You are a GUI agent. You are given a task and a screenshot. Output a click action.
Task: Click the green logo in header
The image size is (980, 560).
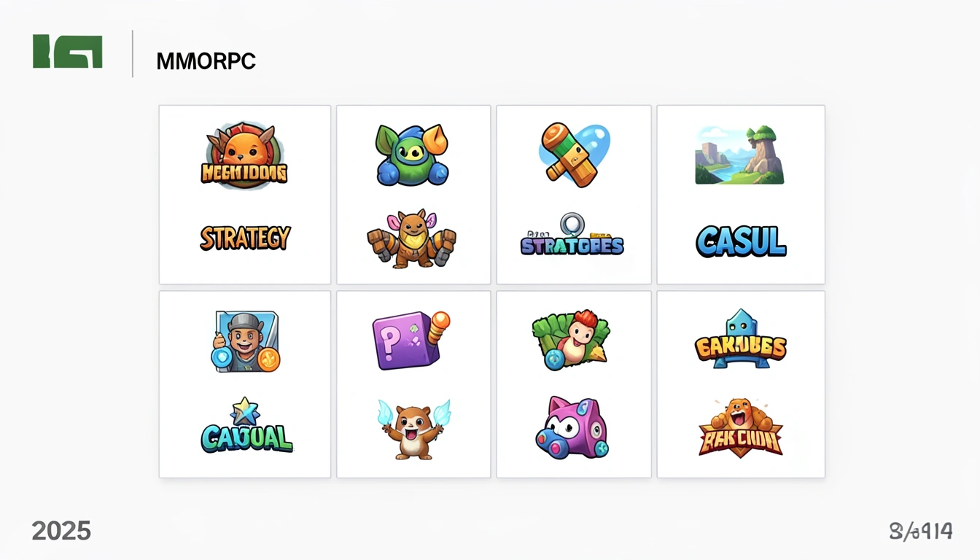tap(68, 52)
